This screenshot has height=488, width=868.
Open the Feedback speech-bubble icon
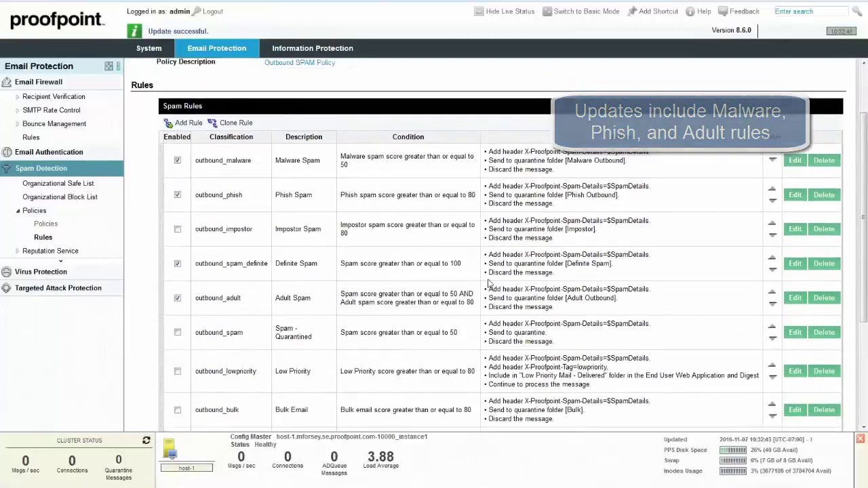click(723, 12)
